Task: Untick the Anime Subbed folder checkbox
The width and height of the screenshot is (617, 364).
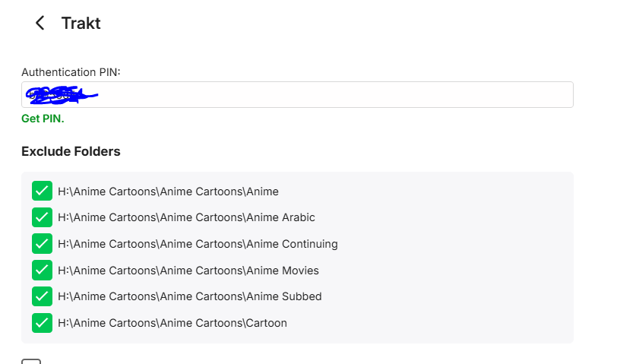Action: point(42,296)
